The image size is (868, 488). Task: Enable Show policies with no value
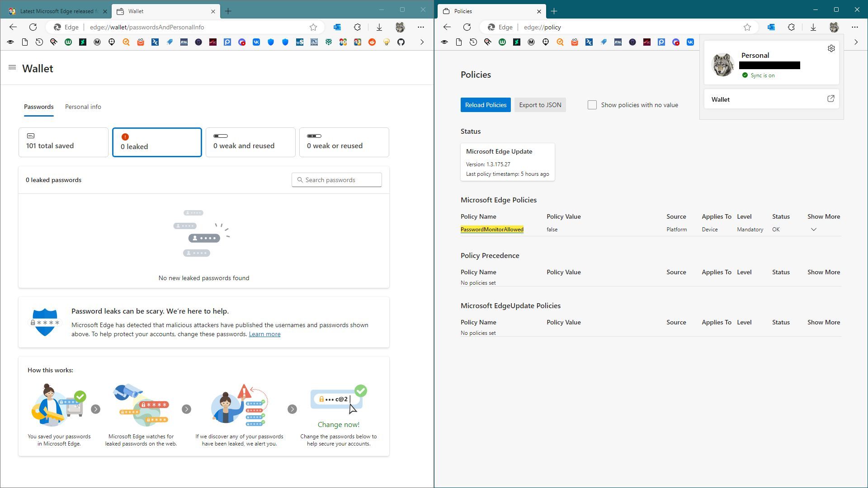[x=592, y=105]
